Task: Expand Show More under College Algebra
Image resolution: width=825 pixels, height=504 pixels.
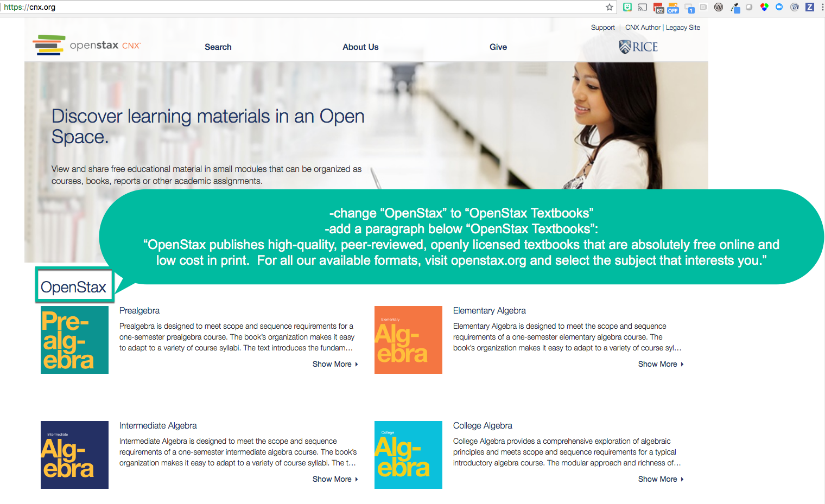Action: click(x=657, y=479)
